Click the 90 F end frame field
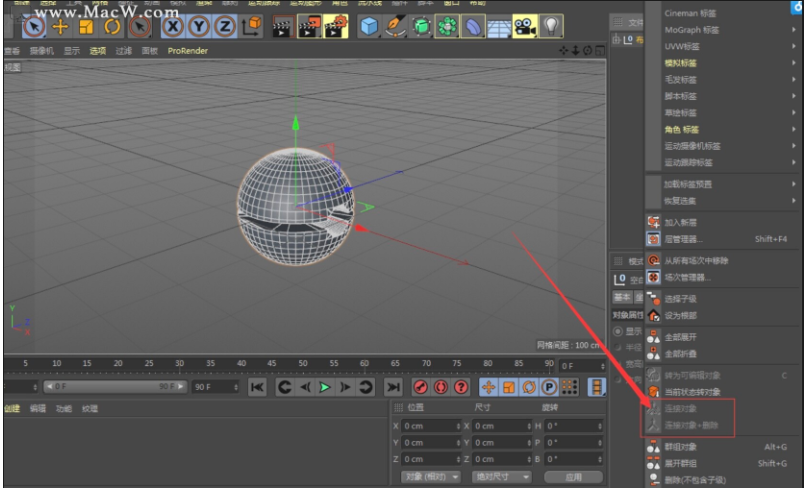804x490 pixels. (x=215, y=386)
